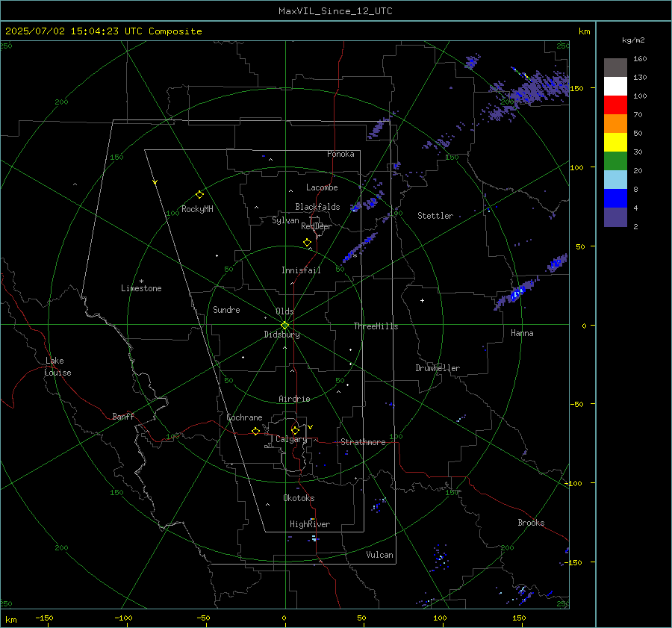Click the Hanna label
The width and height of the screenshot is (672, 628).
pyautogui.click(x=522, y=333)
